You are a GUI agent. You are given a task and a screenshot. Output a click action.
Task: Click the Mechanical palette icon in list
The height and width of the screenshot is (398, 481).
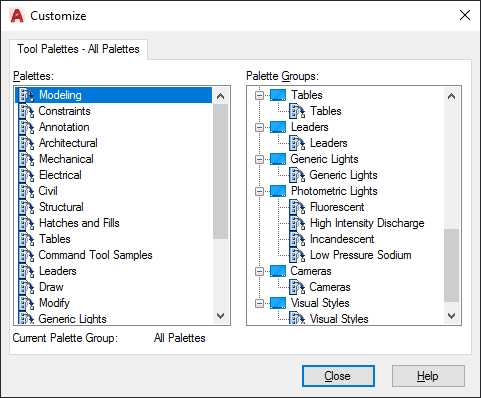pos(26,159)
